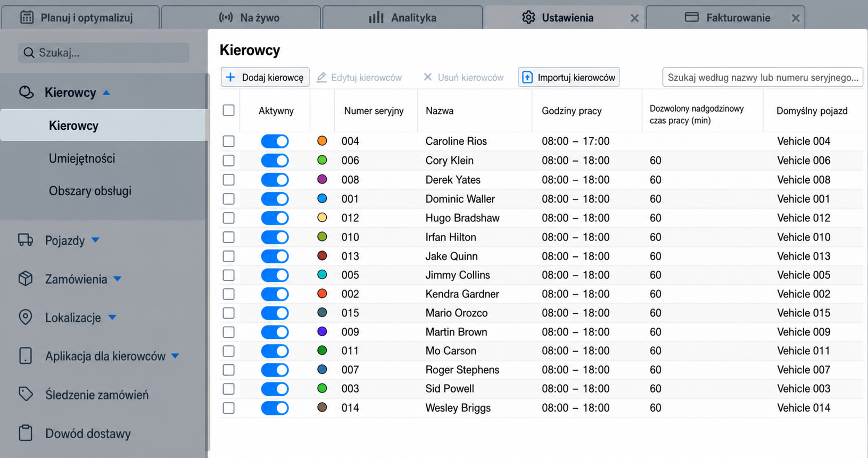Image resolution: width=868 pixels, height=458 pixels.
Task: Toggle active switch for Sid Powell
Action: [x=275, y=389]
